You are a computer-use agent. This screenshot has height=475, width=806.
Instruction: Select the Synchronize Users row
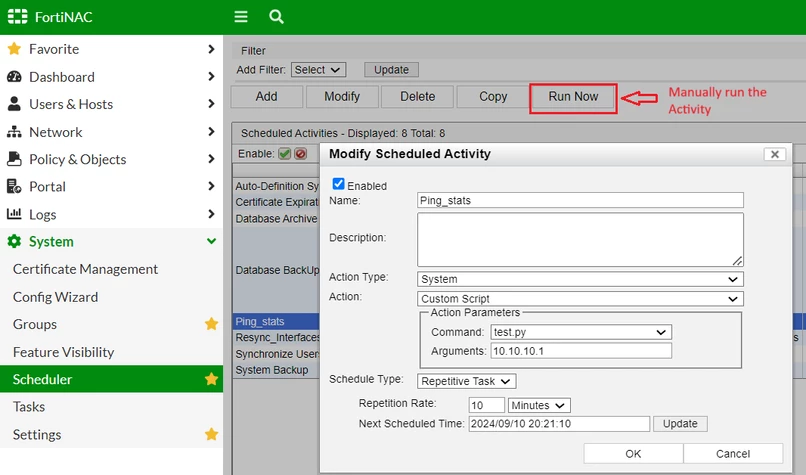[276, 354]
